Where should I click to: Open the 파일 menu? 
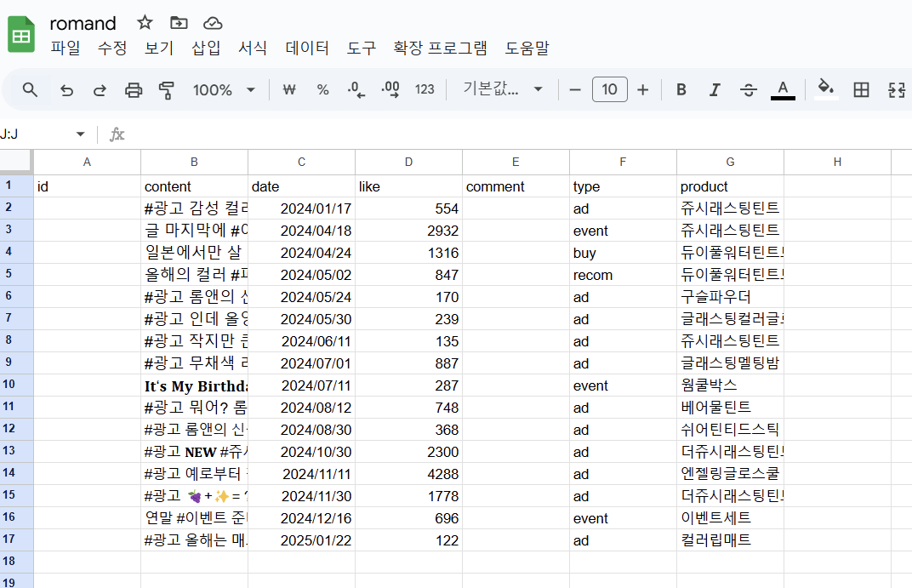66,49
